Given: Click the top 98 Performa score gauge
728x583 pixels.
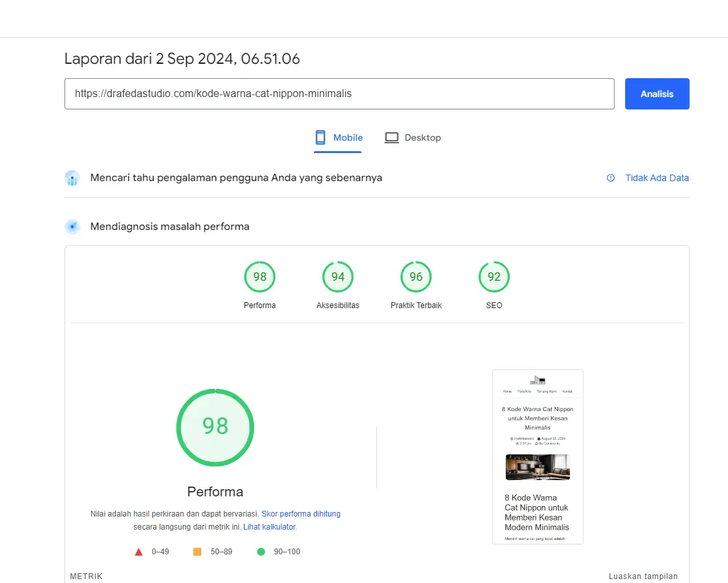Looking at the screenshot, I should pyautogui.click(x=259, y=276).
